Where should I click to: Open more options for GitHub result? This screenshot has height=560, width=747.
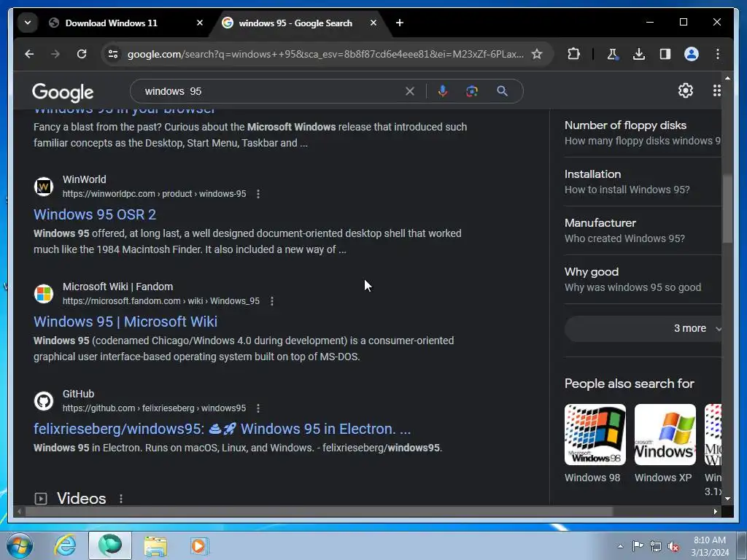(x=258, y=408)
